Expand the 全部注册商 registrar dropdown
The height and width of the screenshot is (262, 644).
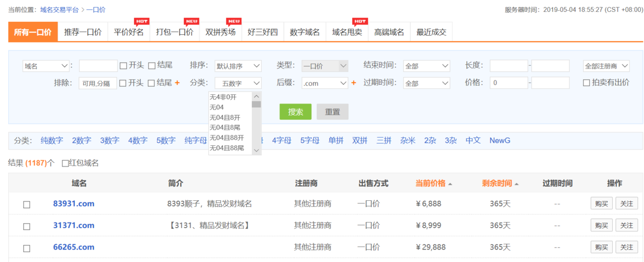click(x=606, y=66)
